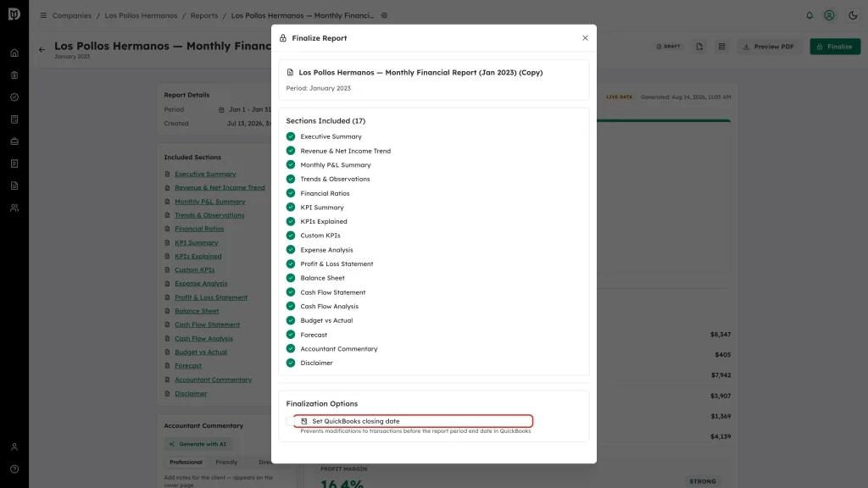868x488 pixels.
Task: Open the Profit & Loss Statement section link
Action: click(211, 297)
